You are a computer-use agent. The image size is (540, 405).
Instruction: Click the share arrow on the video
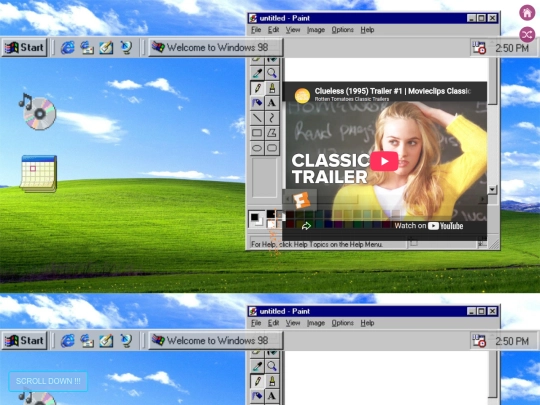pyautogui.click(x=306, y=226)
